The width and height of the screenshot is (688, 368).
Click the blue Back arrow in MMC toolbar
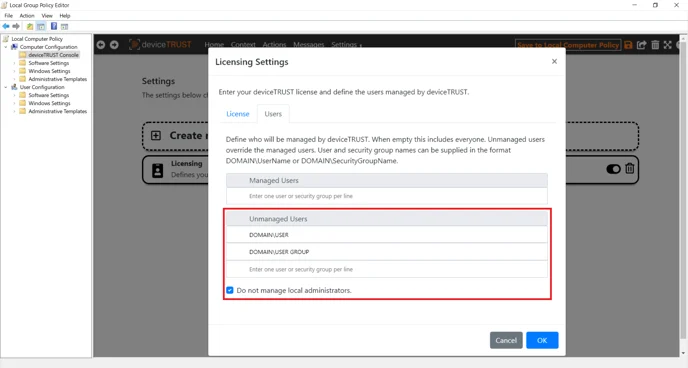(x=6, y=26)
